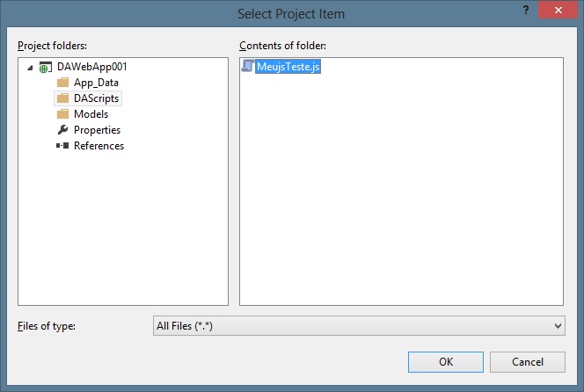Click the Properties wrench icon

(62, 130)
